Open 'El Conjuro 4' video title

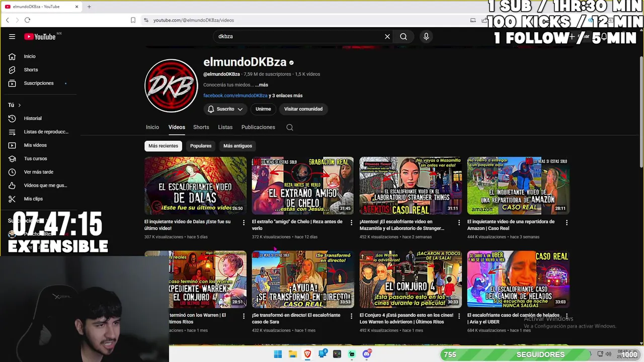coord(407,318)
